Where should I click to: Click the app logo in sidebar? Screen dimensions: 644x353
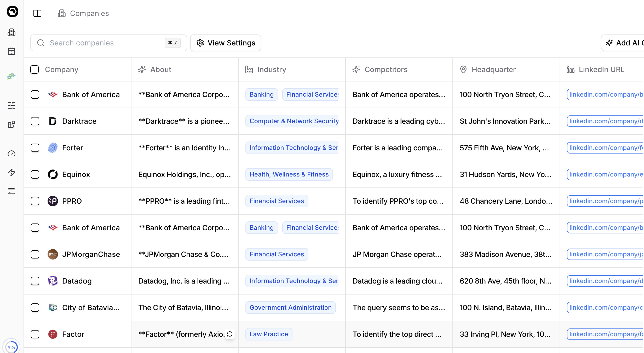click(12, 11)
